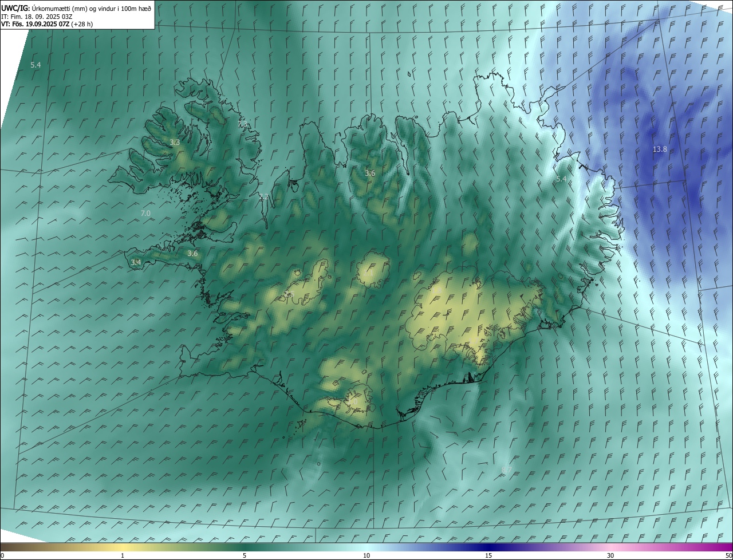Select the "IT: Fim. 18. 09. 2025 03Z" line
Image resolution: width=733 pixels, height=560 pixels.
37,17
